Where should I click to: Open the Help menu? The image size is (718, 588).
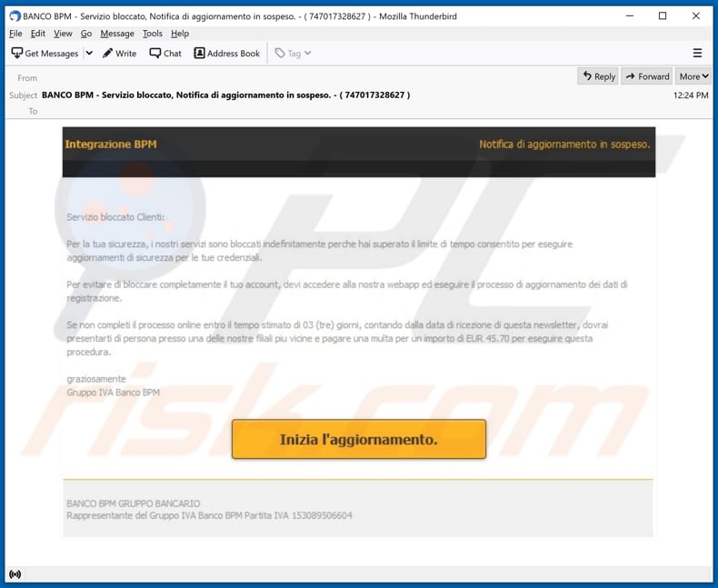[x=180, y=34]
